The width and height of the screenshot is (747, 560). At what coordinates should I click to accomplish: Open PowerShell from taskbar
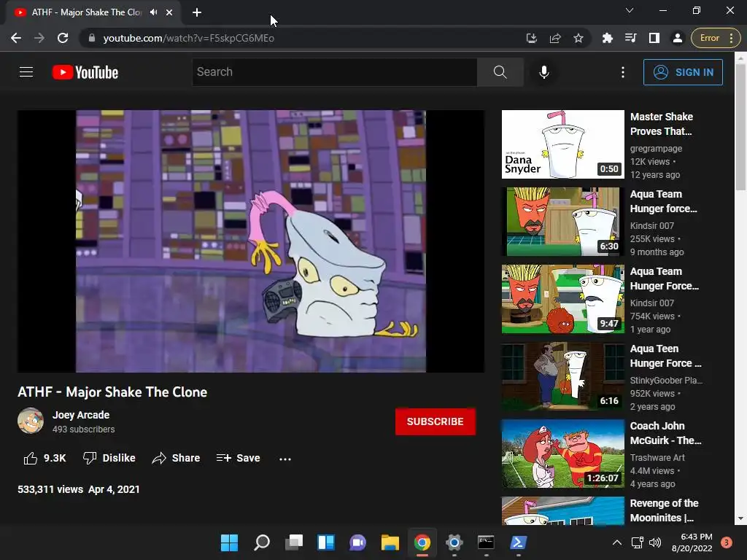coord(518,542)
